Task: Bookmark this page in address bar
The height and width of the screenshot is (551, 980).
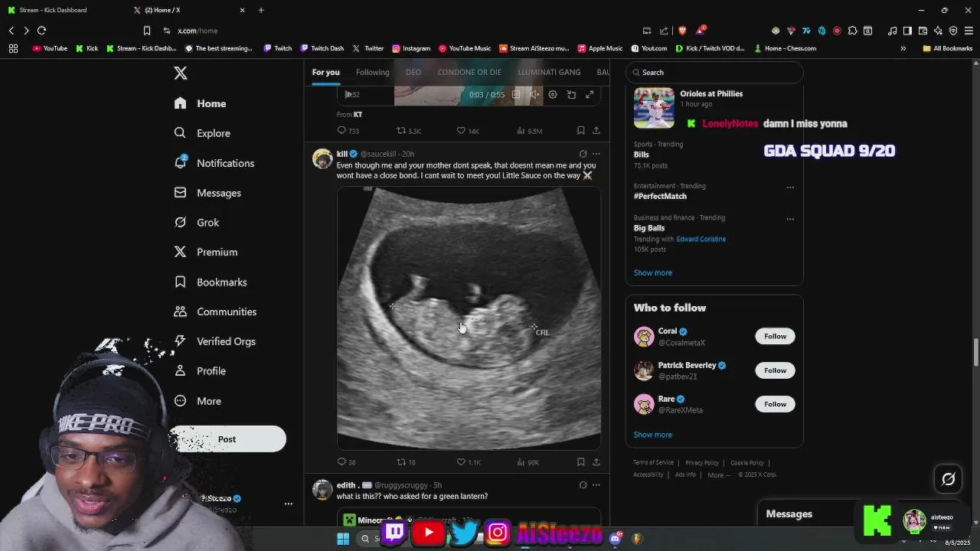Action: 146,31
